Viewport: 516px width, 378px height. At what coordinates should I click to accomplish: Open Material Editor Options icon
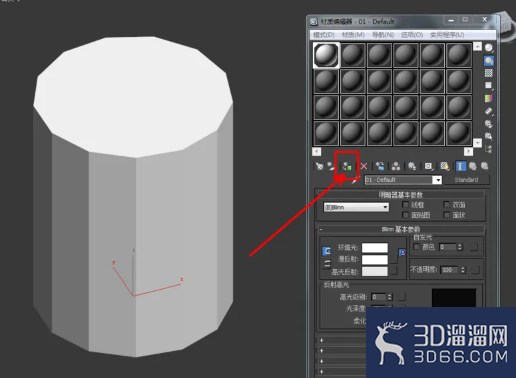pyautogui.click(x=489, y=124)
